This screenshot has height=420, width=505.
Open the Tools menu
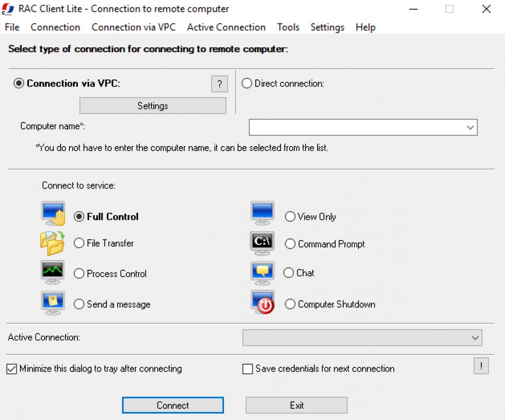tap(288, 27)
